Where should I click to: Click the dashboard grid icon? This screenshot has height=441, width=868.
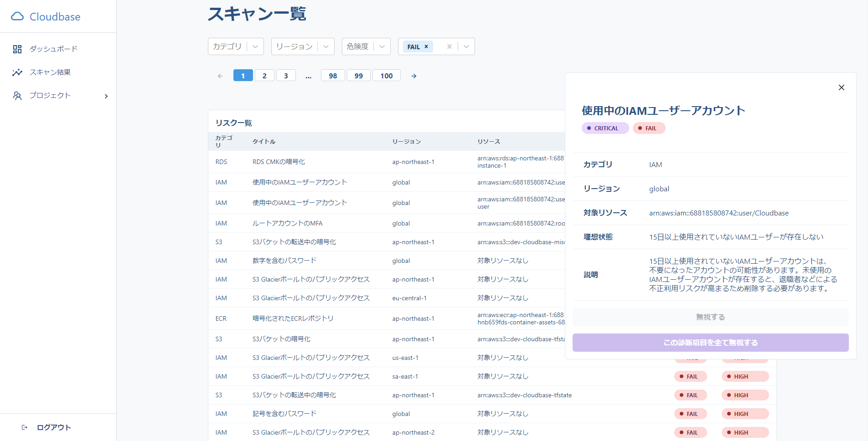pyautogui.click(x=17, y=49)
